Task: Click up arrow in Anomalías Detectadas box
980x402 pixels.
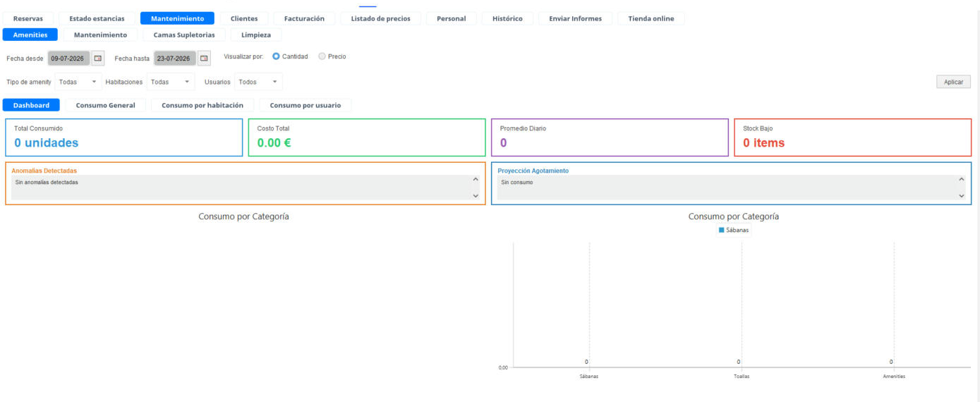Action: [476, 179]
